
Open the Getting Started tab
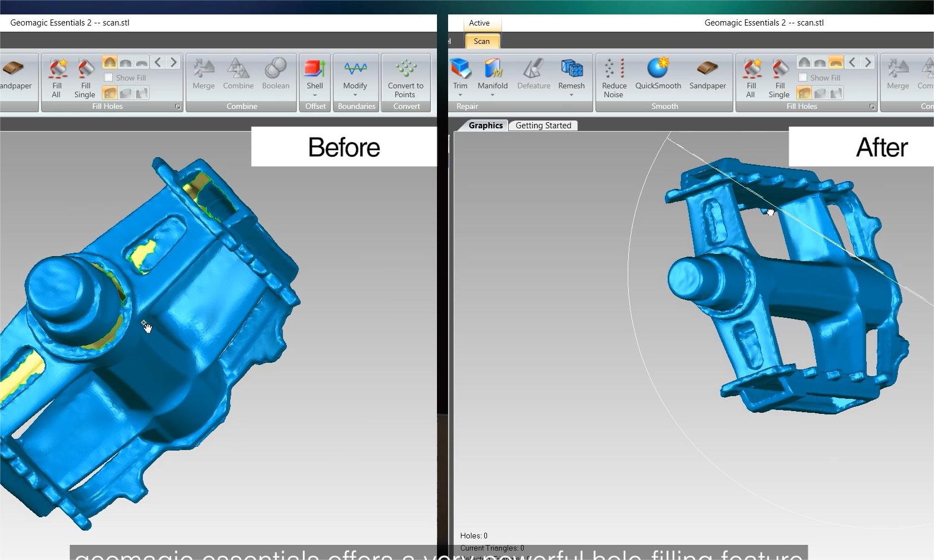point(543,126)
